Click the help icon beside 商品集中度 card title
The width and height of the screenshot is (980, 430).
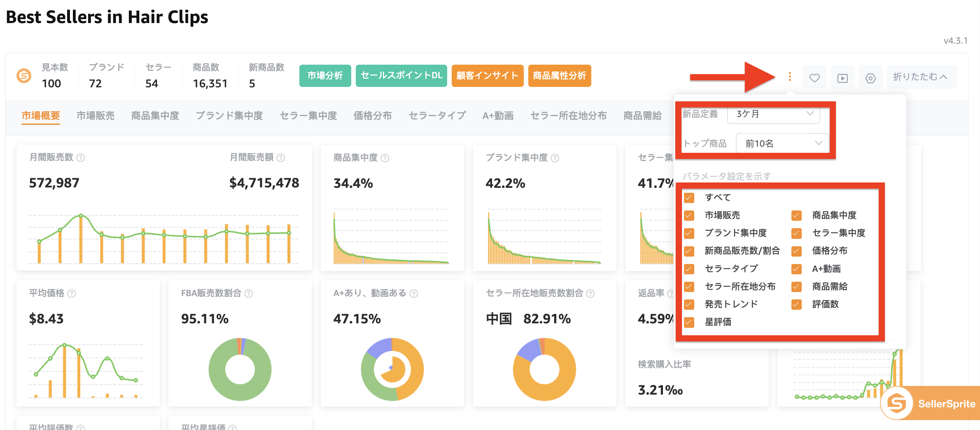pos(385,158)
